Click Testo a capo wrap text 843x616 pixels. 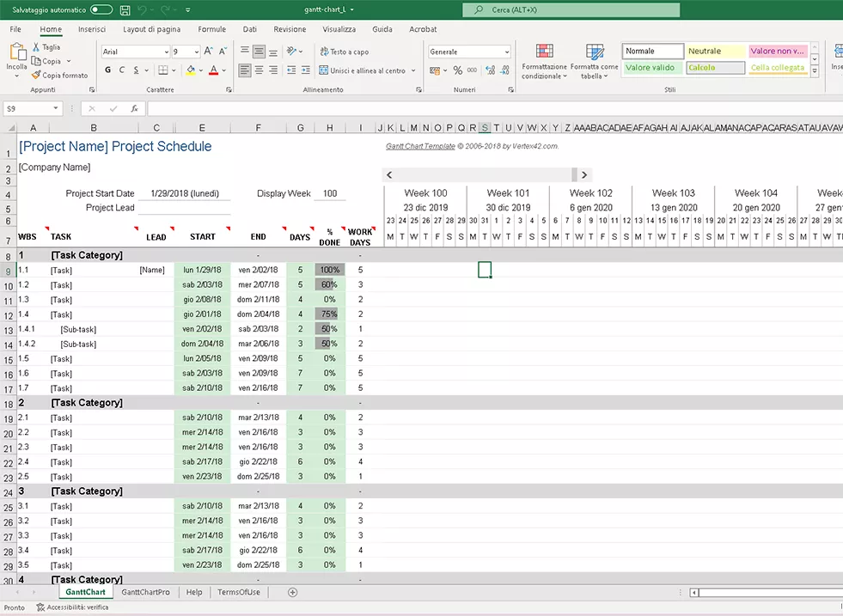tap(345, 52)
